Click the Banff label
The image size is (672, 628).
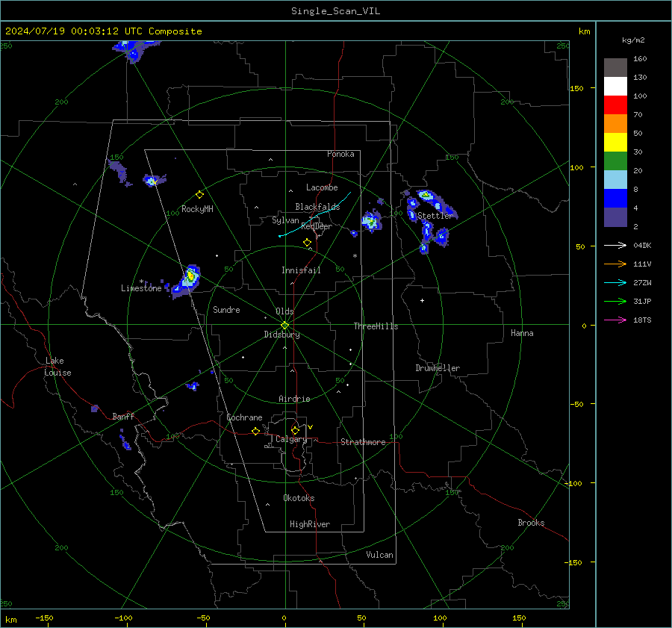tap(123, 417)
